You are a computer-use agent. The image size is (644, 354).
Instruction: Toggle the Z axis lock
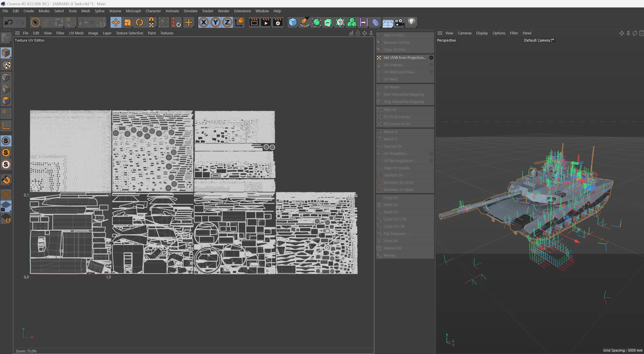point(227,22)
